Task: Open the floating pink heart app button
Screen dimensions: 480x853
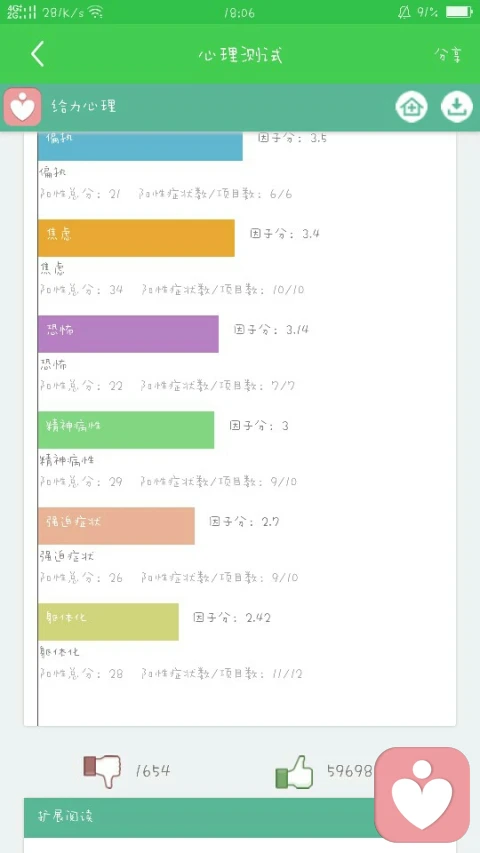Action: pyautogui.click(x=422, y=794)
